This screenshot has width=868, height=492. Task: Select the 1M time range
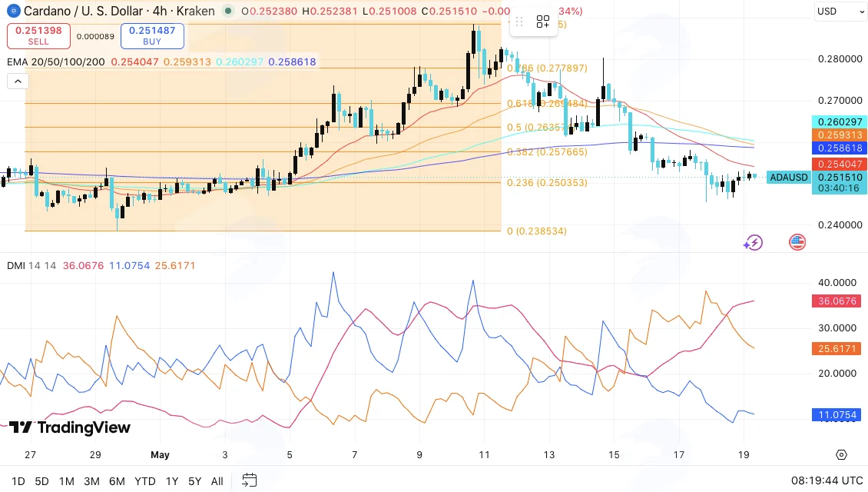(66, 481)
